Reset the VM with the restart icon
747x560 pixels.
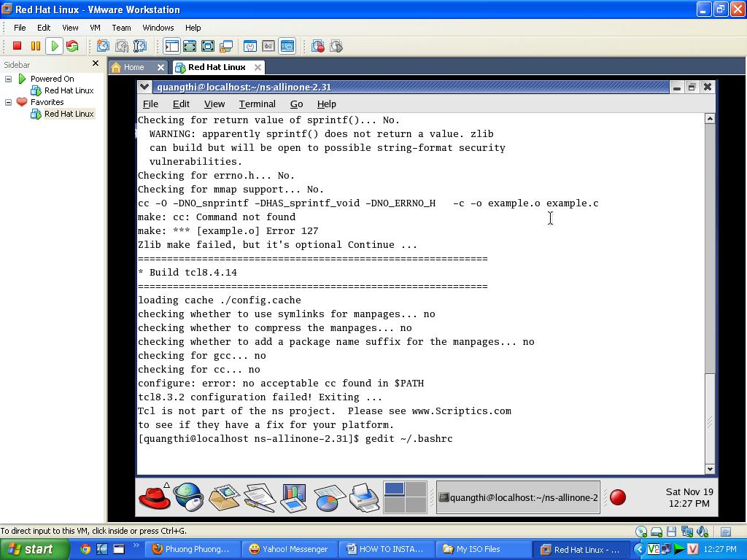pos(72,46)
